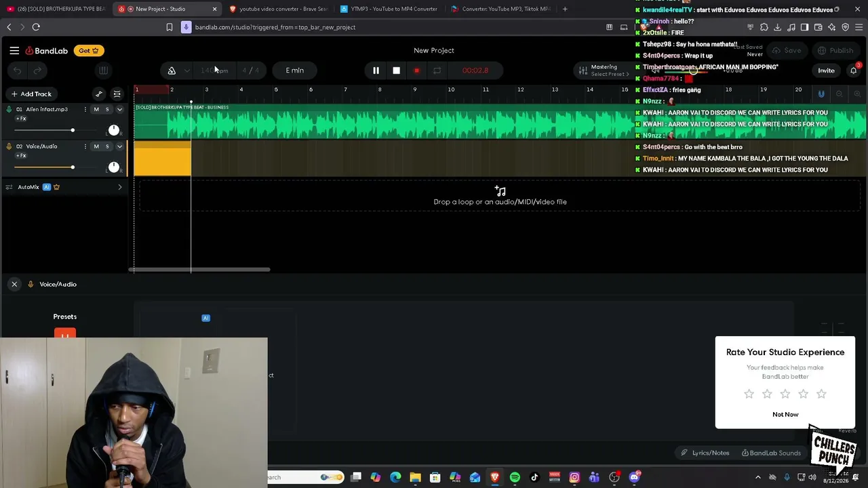Open Fx for Voice/Audio track
Image resolution: width=868 pixels, height=488 pixels.
point(21,156)
